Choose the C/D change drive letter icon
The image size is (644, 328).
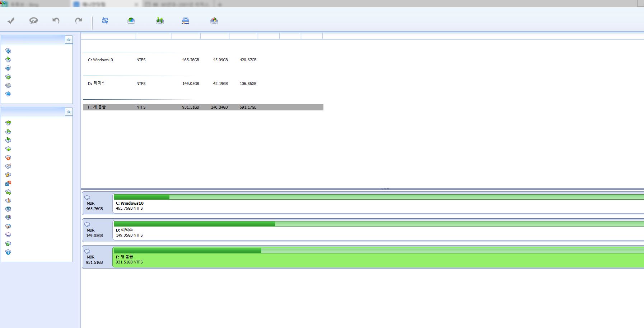click(x=8, y=183)
